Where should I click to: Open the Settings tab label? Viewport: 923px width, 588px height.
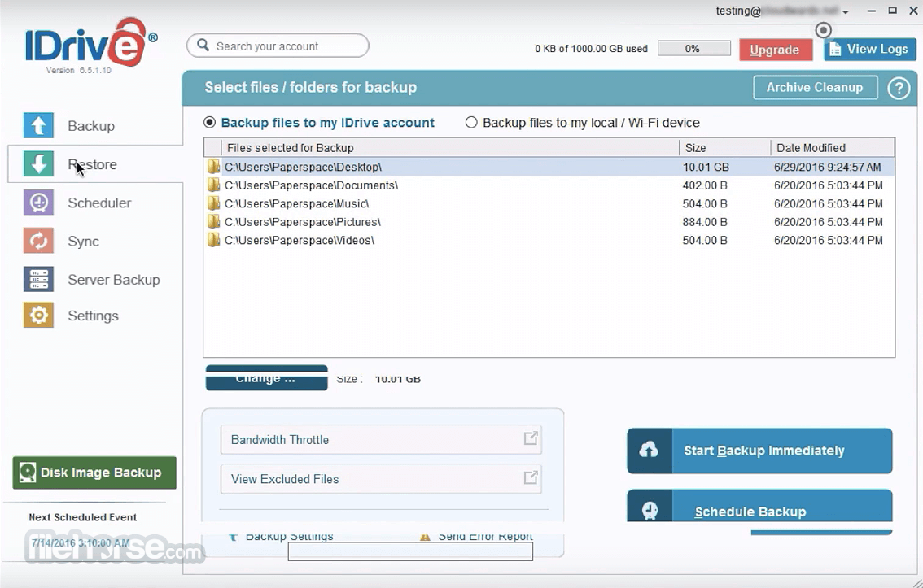click(93, 316)
